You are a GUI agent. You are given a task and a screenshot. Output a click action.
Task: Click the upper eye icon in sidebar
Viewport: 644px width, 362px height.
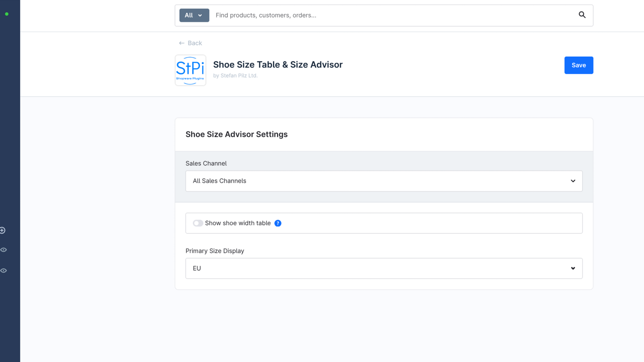pos(4,250)
